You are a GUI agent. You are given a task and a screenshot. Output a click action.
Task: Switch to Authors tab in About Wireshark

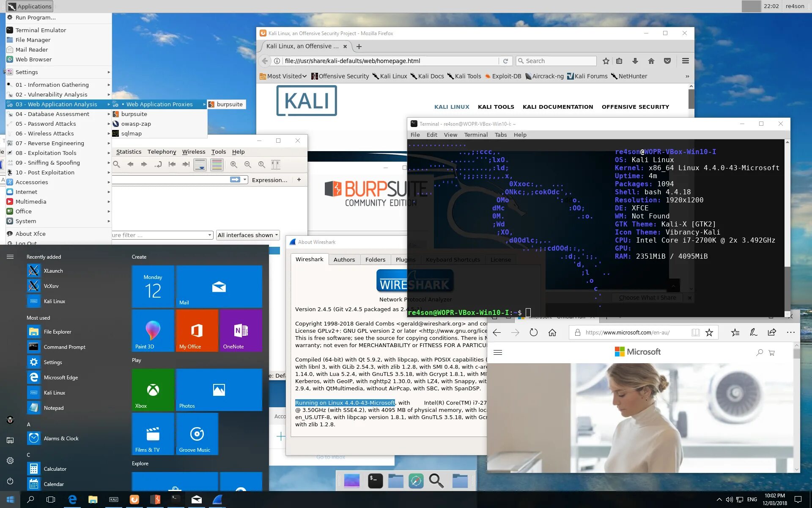pos(344,260)
